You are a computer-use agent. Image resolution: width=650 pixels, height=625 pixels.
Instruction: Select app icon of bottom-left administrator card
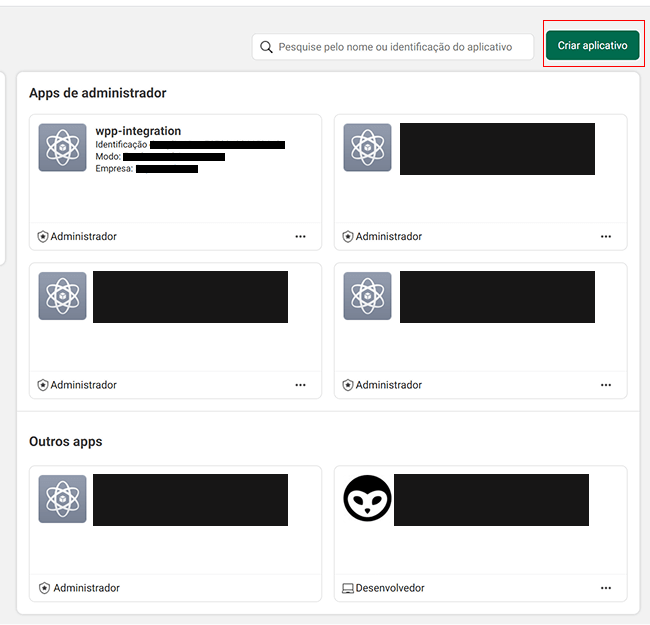(x=63, y=296)
